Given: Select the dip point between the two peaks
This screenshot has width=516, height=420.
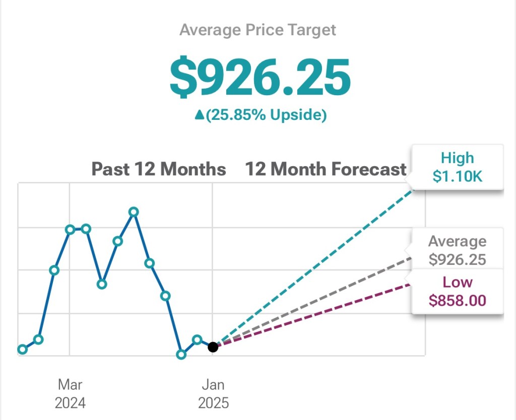Looking at the screenshot, I should click(x=102, y=284).
